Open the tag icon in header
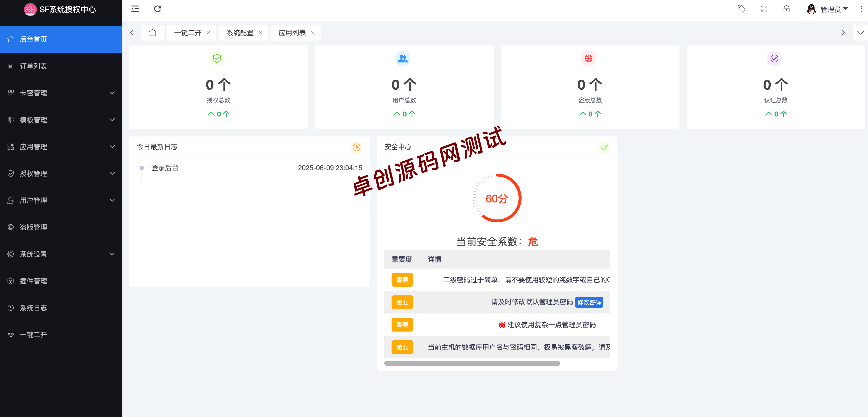Image resolution: width=868 pixels, height=417 pixels. pyautogui.click(x=742, y=9)
